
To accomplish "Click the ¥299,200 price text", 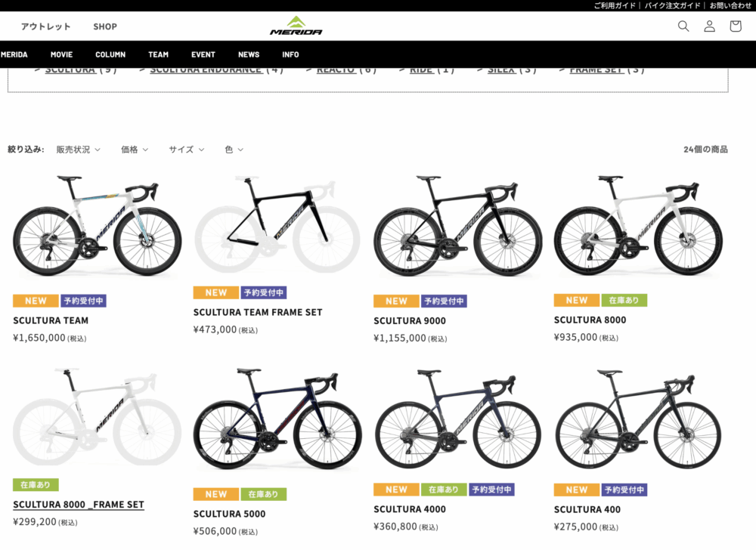I will (35, 521).
